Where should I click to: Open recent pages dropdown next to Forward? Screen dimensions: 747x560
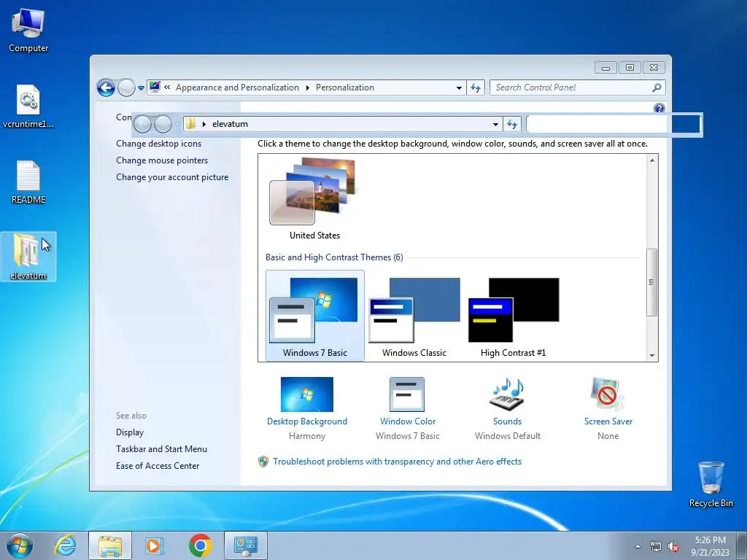(x=141, y=88)
